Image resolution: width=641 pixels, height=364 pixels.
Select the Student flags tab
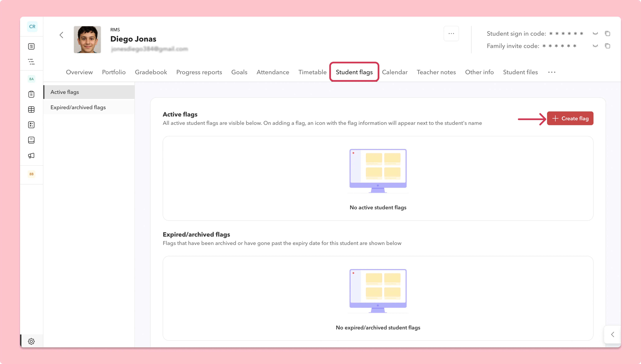tap(354, 72)
